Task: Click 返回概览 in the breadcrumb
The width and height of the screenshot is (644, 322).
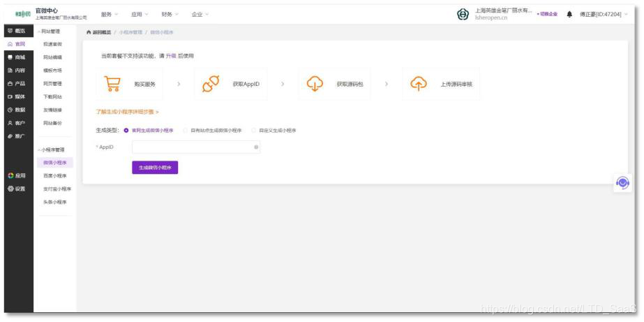Action: [101, 32]
